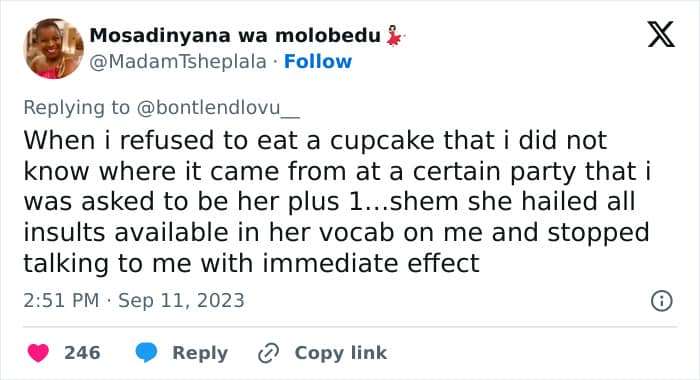Viewport: 700px width, 380px height.
Task: Click the chain-link copy icon
Action: (x=269, y=353)
